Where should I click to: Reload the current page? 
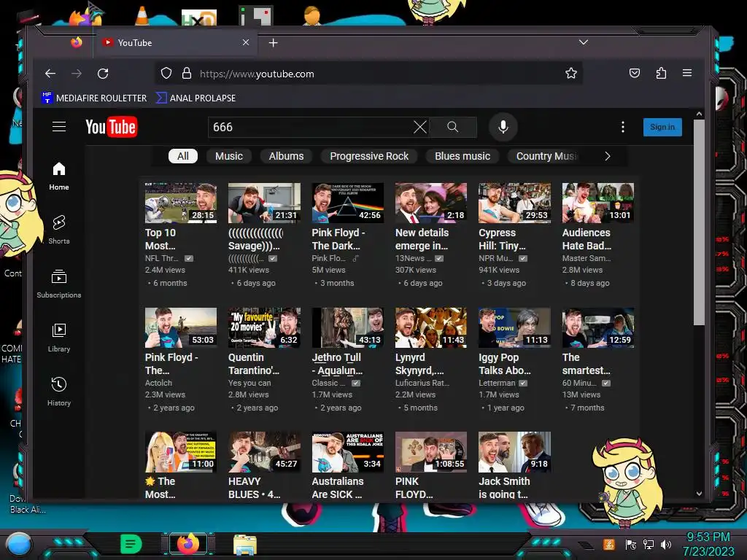coord(103,74)
